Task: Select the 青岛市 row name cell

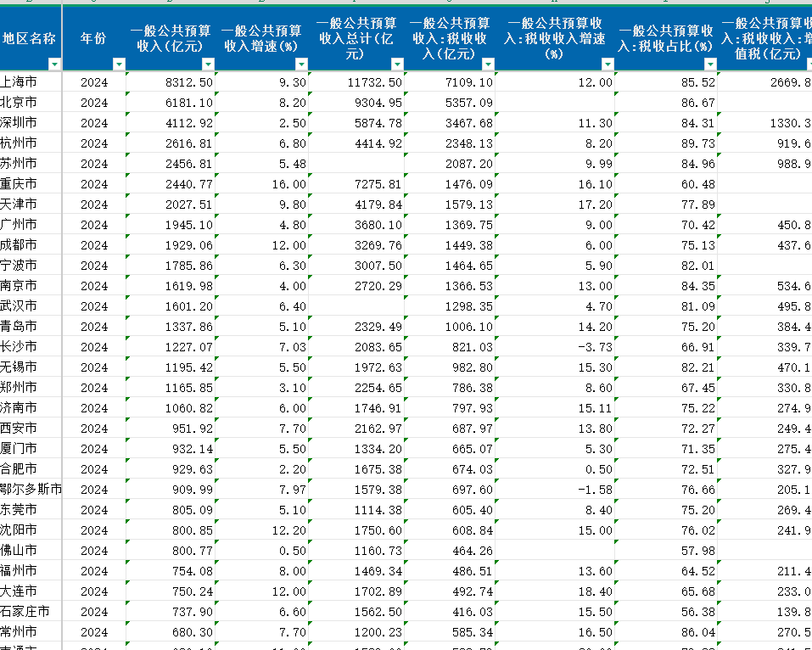Action: click(31, 327)
